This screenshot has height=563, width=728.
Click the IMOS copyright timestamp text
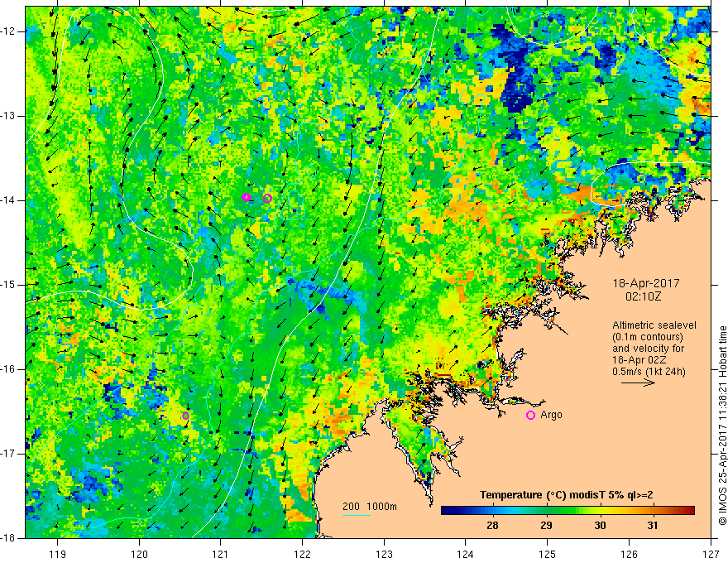pos(722,426)
